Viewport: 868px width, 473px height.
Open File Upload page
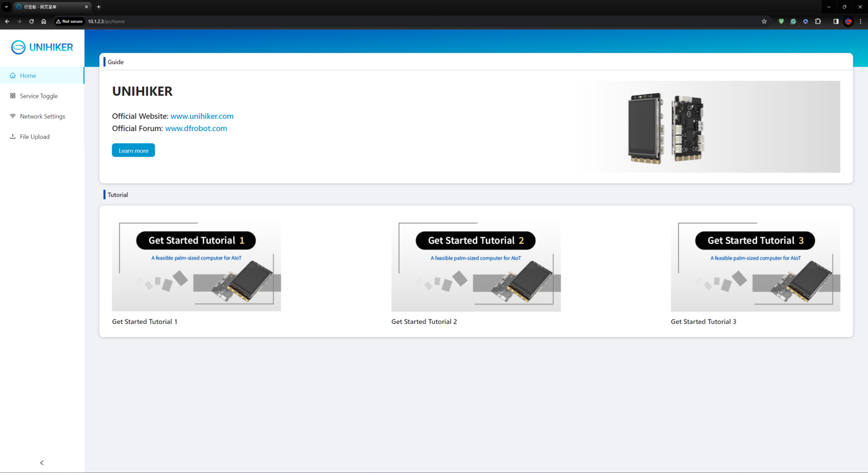pyautogui.click(x=42, y=137)
